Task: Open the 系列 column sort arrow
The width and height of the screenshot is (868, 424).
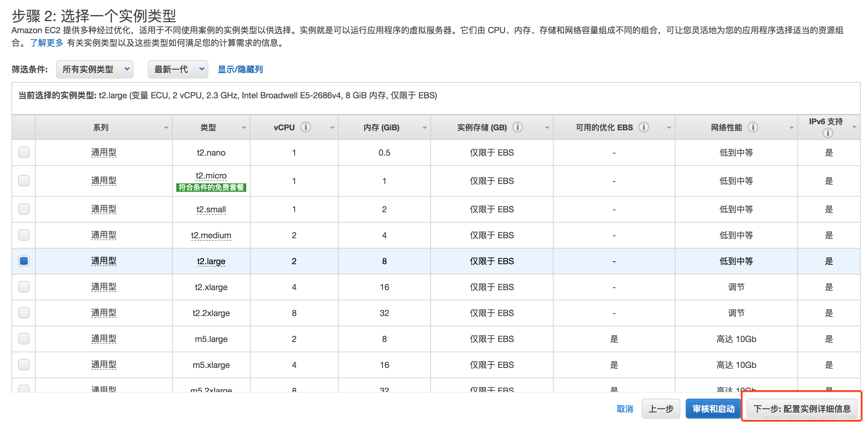Action: point(166,128)
